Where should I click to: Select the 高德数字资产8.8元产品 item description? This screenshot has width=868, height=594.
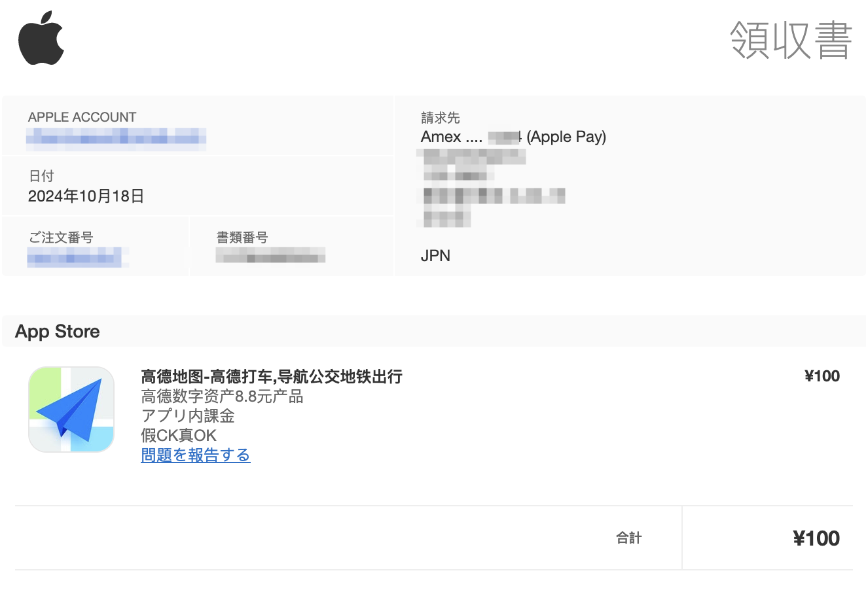tap(222, 396)
